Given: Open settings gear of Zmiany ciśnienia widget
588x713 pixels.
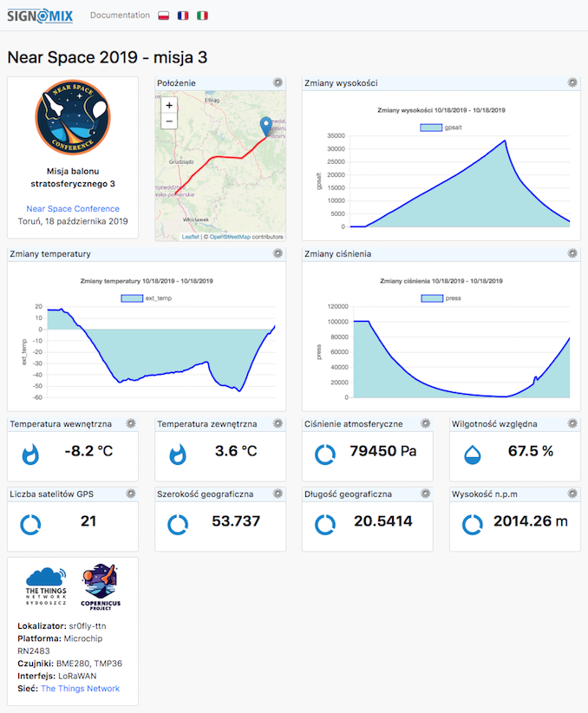Looking at the screenshot, I should [572, 253].
